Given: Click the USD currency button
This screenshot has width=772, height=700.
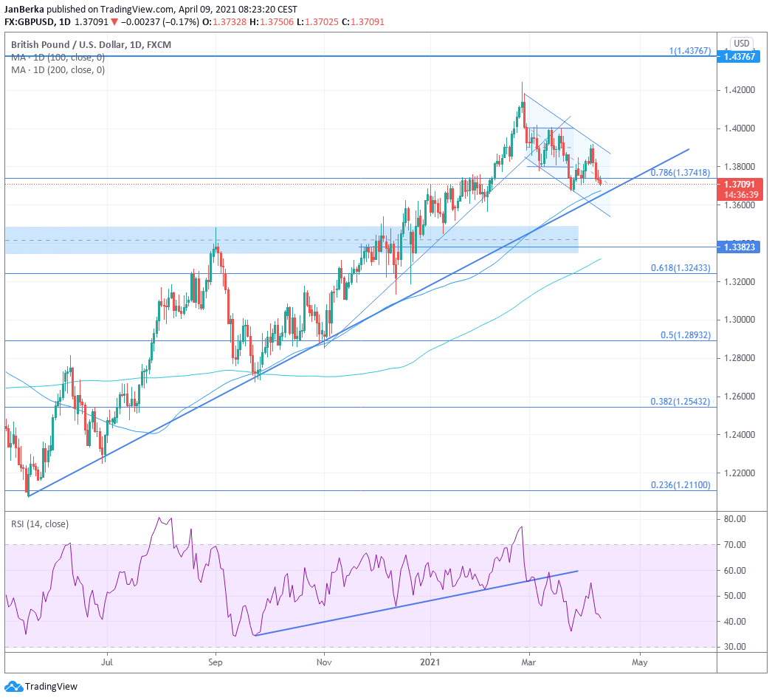Looking at the screenshot, I should tap(741, 44).
